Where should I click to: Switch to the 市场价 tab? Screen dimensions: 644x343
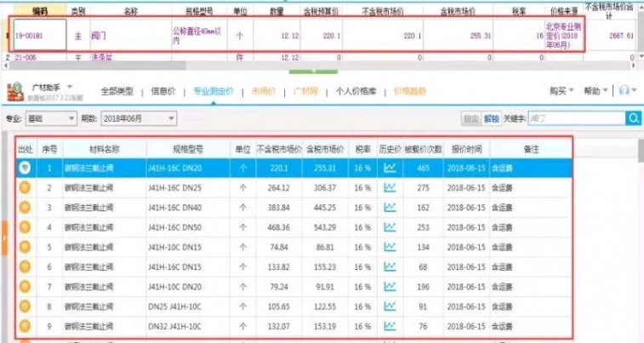(263, 91)
